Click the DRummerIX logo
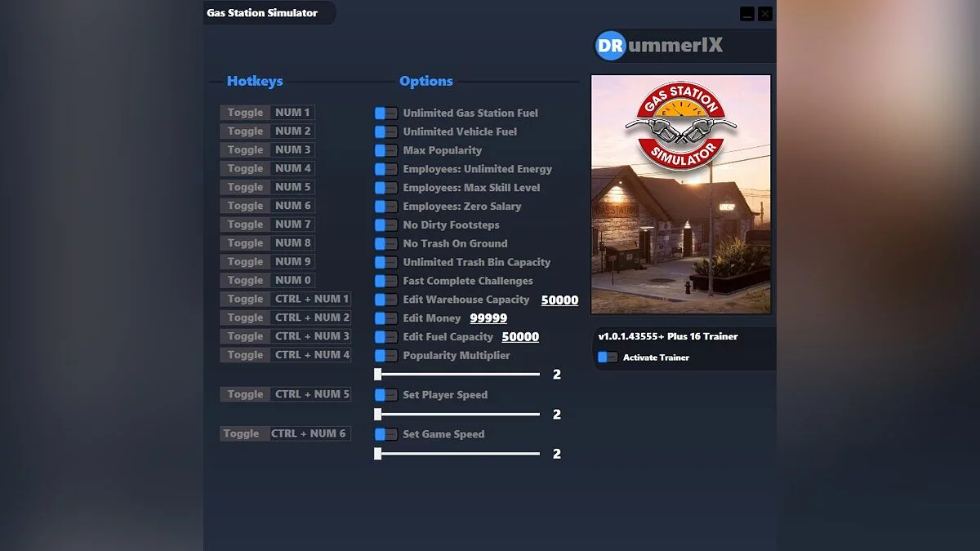Viewport: 980px width, 551px height. point(658,47)
